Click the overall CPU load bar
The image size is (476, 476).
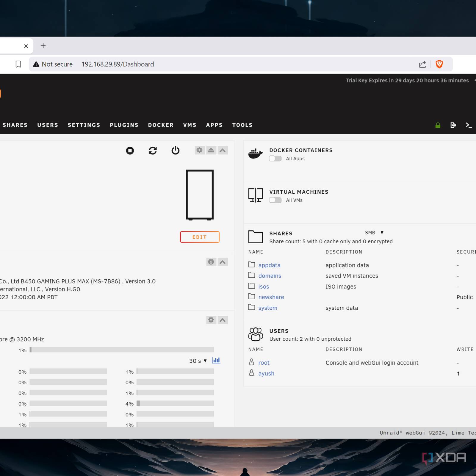coord(122,350)
